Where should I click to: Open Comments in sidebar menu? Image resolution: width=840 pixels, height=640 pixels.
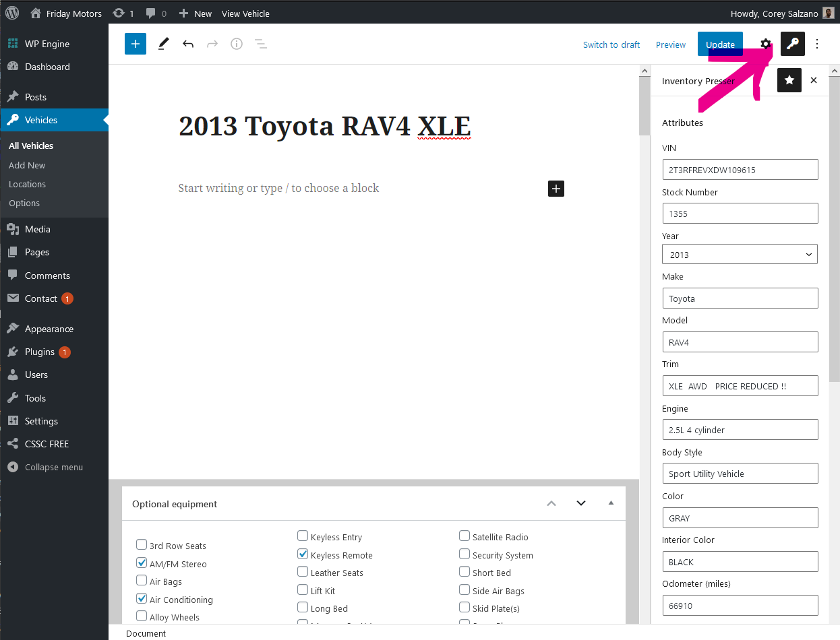[54, 276]
